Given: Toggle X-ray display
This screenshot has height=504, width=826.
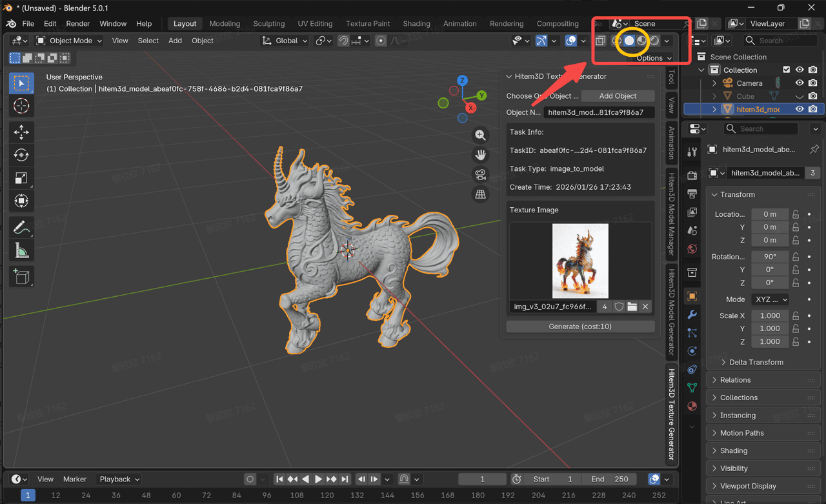Looking at the screenshot, I should pyautogui.click(x=600, y=41).
